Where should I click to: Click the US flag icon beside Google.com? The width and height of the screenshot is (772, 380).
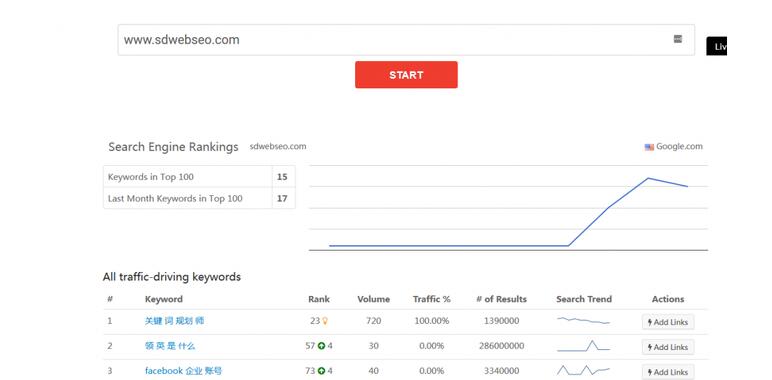[x=649, y=147]
